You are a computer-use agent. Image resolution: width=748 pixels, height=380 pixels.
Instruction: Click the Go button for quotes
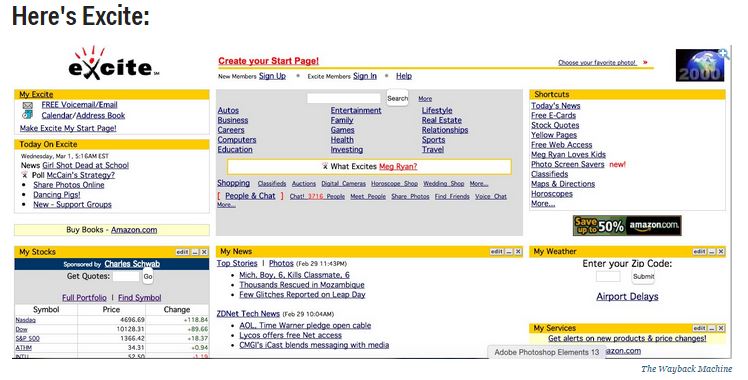tap(148, 276)
